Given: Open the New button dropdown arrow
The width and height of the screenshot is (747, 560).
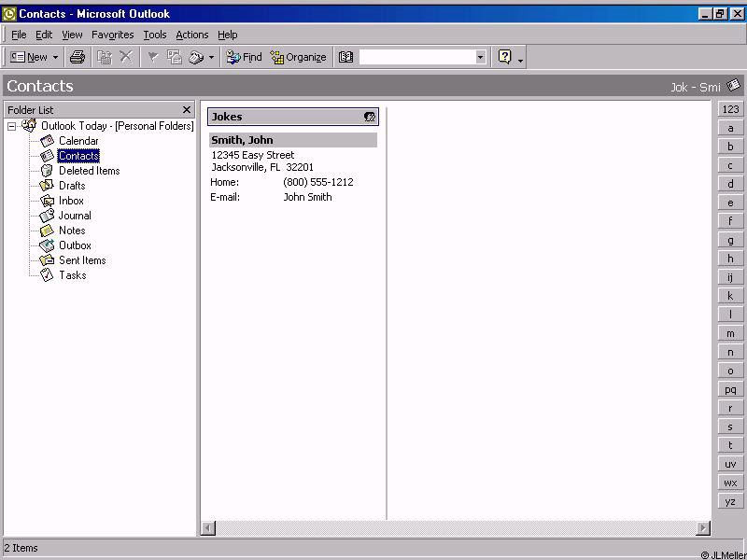Looking at the screenshot, I should click(55, 57).
